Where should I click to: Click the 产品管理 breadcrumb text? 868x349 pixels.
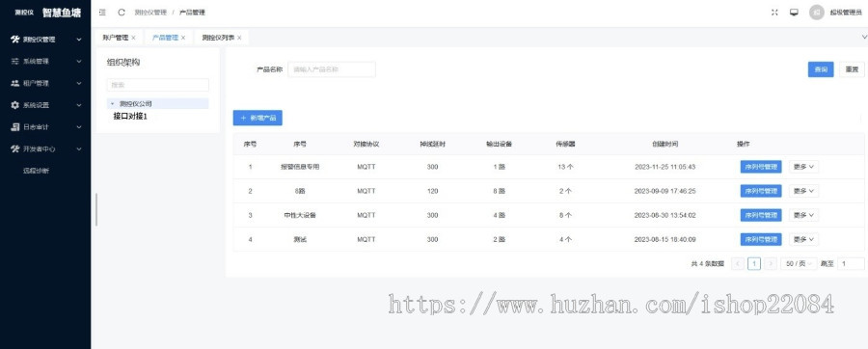[192, 13]
